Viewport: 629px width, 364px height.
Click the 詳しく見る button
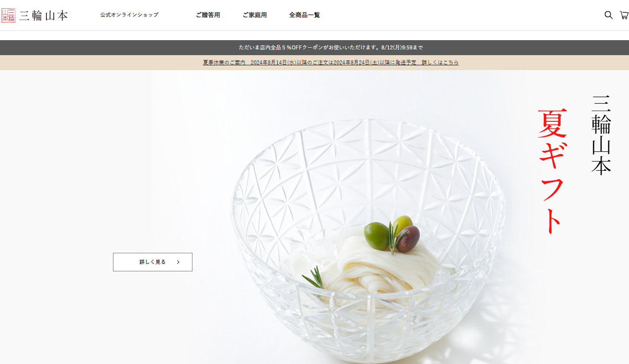(153, 262)
